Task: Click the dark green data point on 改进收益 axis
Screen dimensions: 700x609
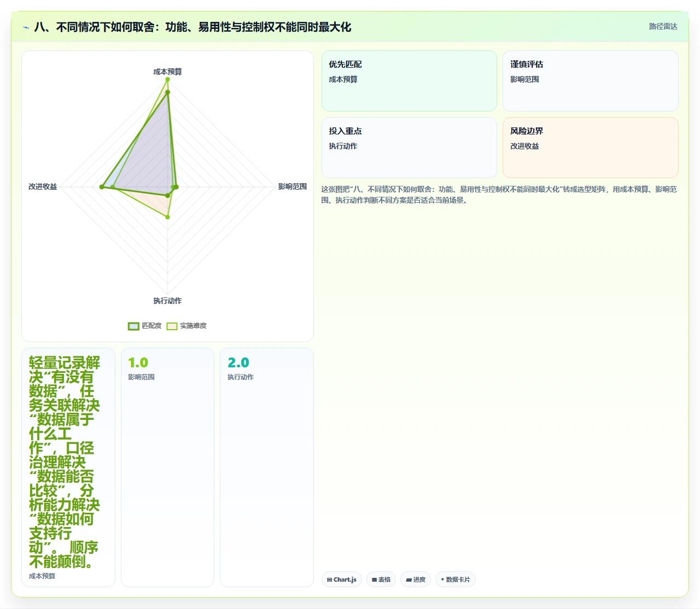Action: coord(102,187)
